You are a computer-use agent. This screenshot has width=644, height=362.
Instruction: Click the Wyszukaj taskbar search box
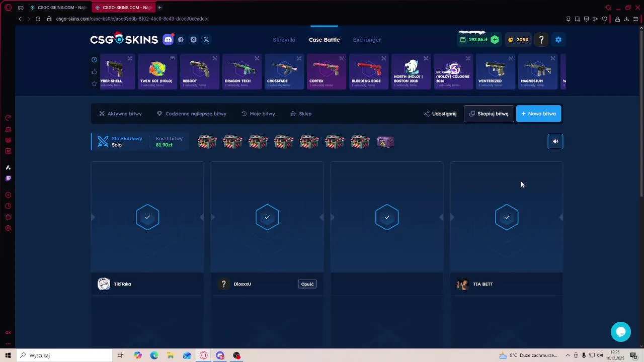click(x=64, y=355)
